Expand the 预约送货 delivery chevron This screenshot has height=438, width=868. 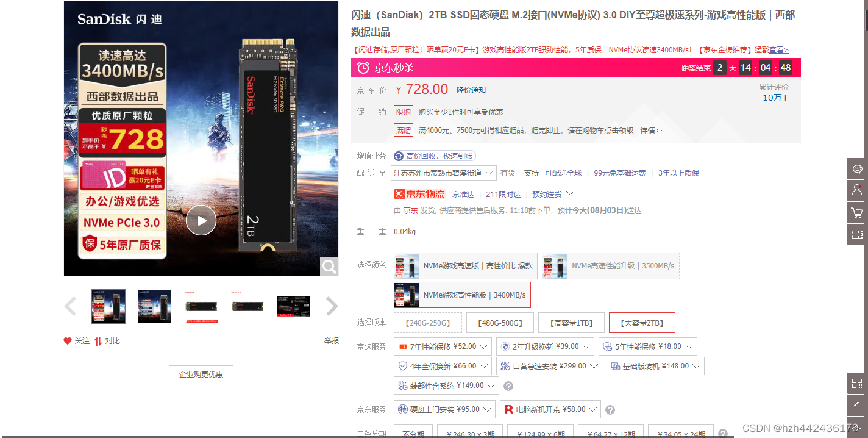(571, 194)
